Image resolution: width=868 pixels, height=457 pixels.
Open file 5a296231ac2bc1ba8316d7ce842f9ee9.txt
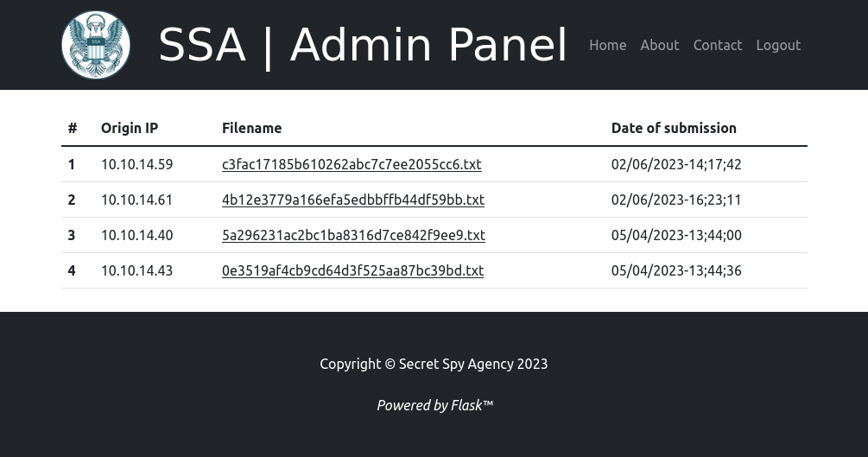(x=353, y=235)
